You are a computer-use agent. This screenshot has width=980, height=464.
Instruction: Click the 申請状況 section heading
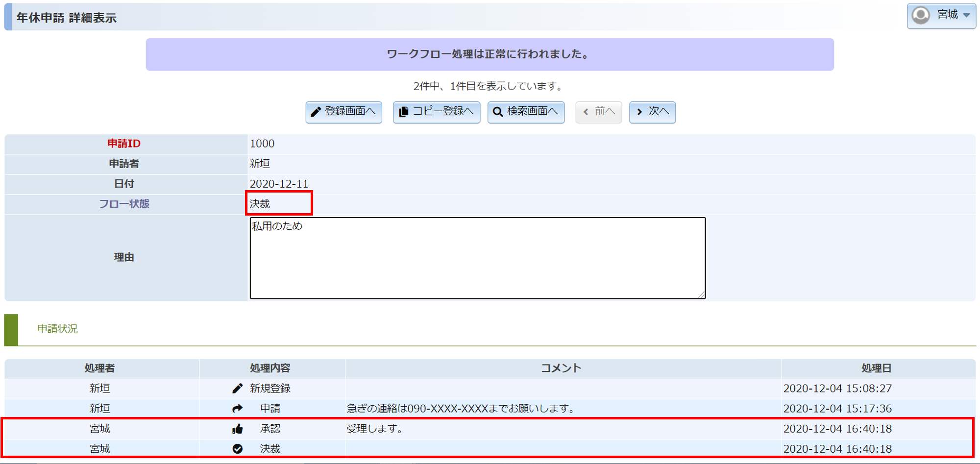pyautogui.click(x=58, y=329)
